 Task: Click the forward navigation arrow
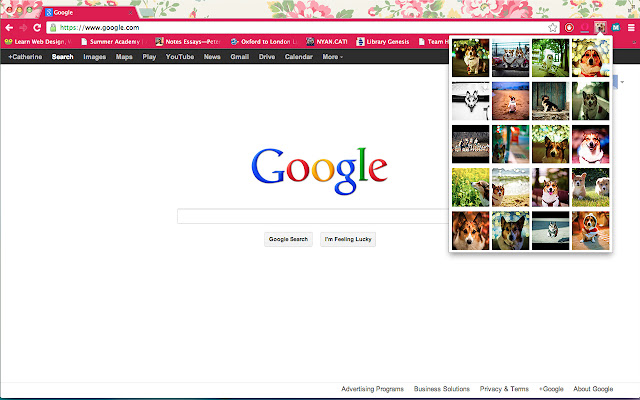tap(22, 27)
